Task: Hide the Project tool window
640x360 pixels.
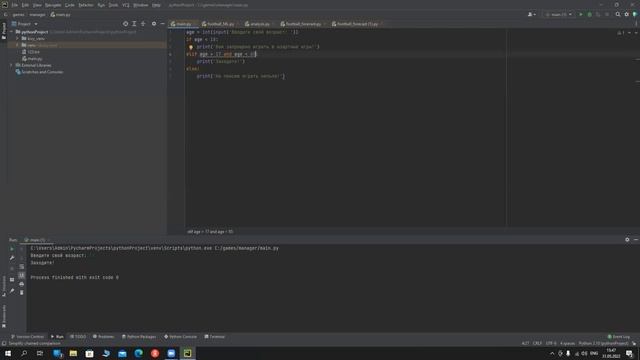Action: [x=162, y=24]
